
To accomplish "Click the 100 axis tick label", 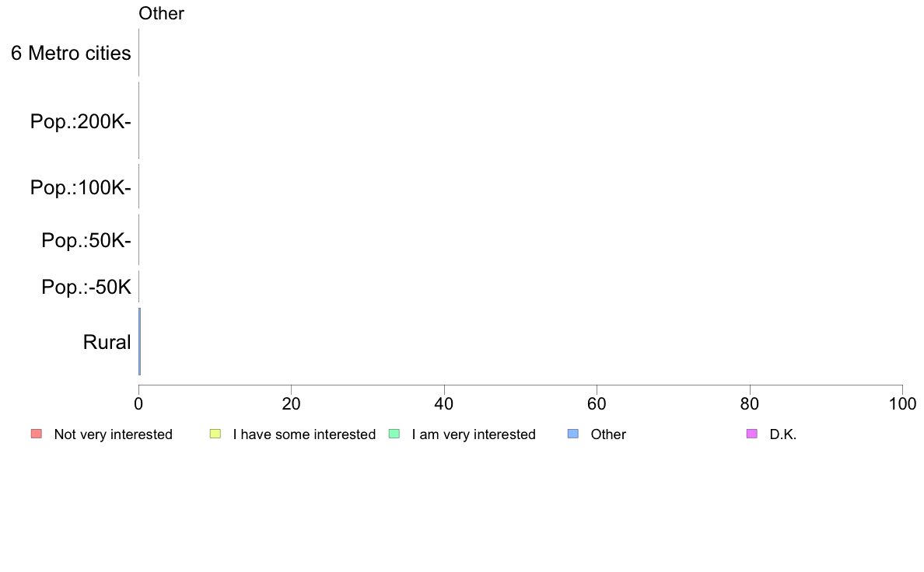I will (902, 403).
